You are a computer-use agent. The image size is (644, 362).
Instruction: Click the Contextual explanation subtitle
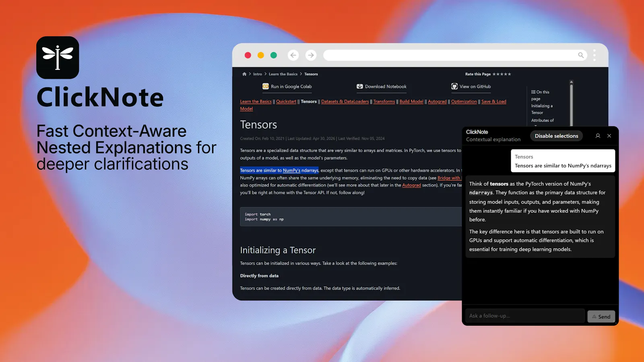click(x=493, y=140)
